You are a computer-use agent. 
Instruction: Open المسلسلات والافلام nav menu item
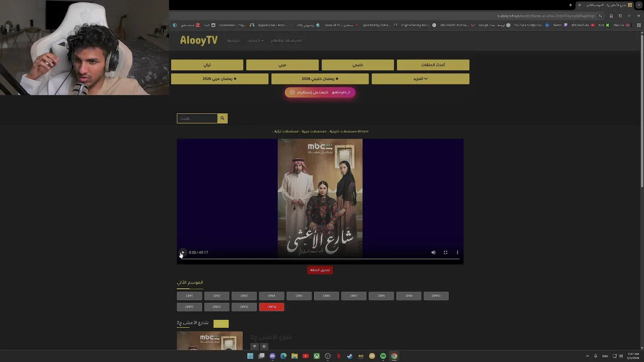(x=286, y=40)
